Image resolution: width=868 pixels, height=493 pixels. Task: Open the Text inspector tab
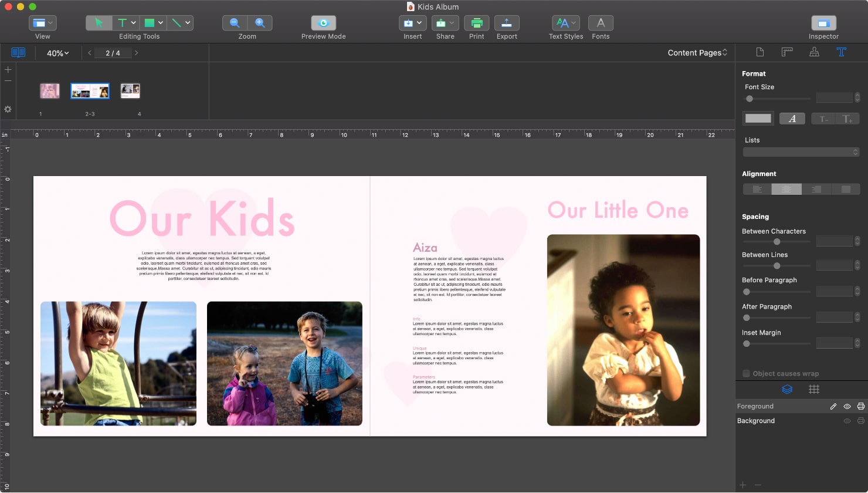click(841, 52)
